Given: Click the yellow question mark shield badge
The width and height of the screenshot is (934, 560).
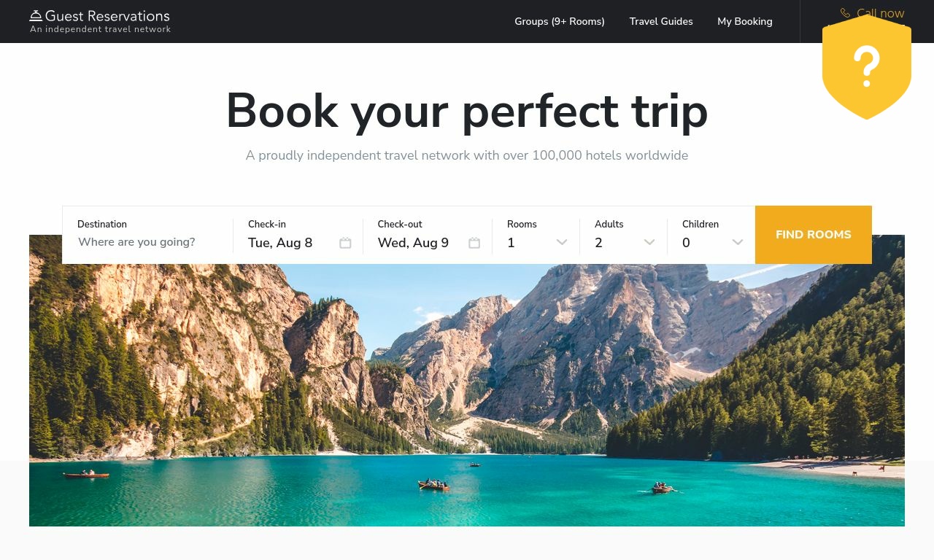Looking at the screenshot, I should (x=867, y=67).
